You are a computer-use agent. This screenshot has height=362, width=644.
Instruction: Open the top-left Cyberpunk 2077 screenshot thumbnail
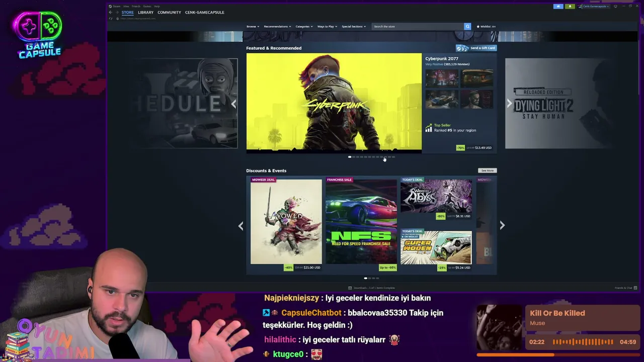442,78
